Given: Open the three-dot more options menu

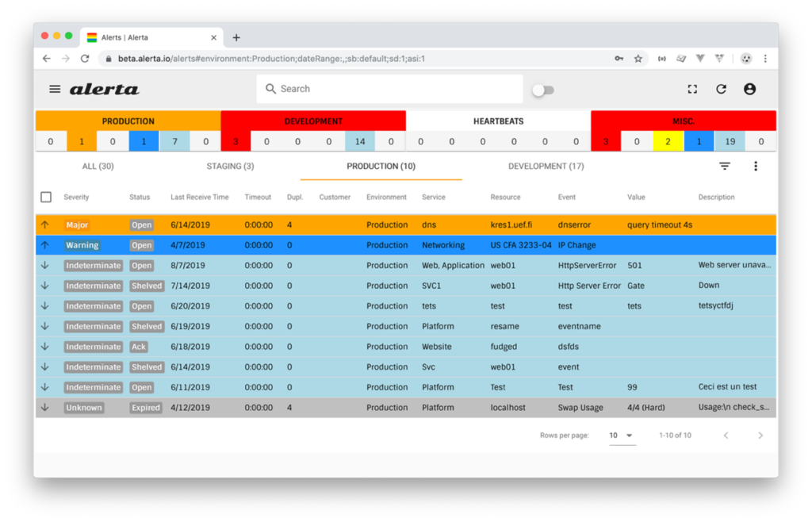Looking at the screenshot, I should pyautogui.click(x=756, y=166).
